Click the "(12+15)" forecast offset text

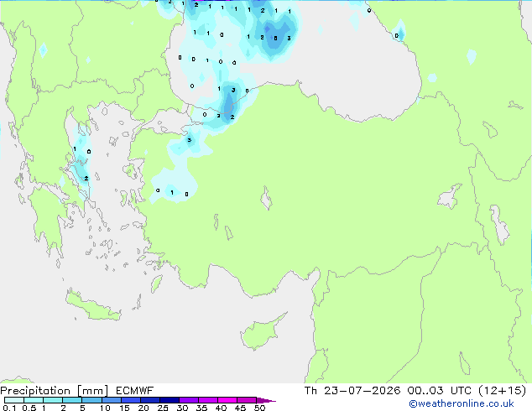click(502, 391)
